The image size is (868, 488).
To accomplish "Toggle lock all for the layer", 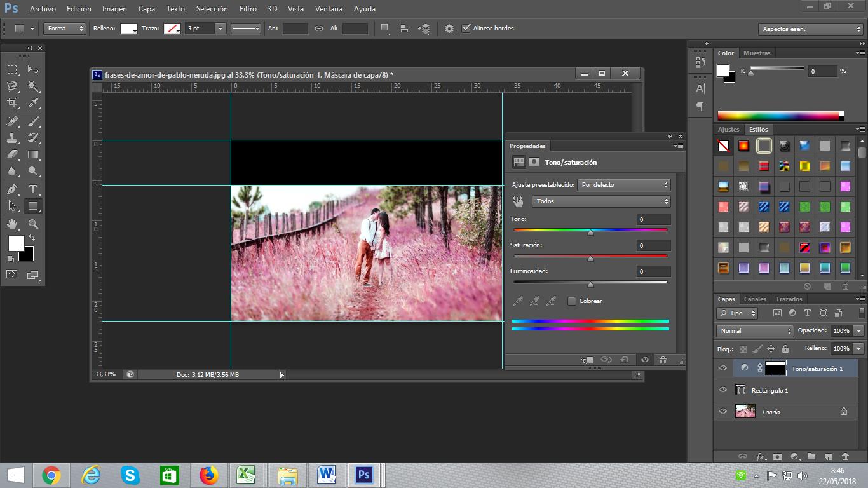I will 785,349.
